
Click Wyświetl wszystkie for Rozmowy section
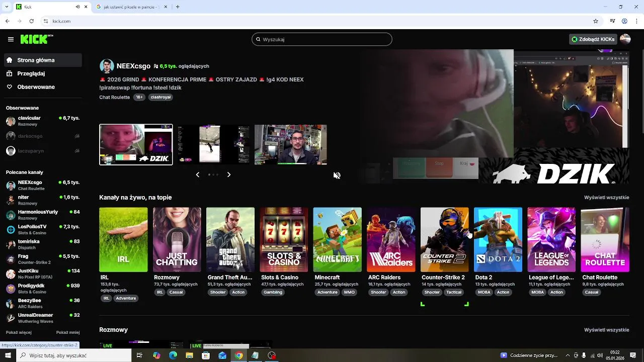[606, 330]
